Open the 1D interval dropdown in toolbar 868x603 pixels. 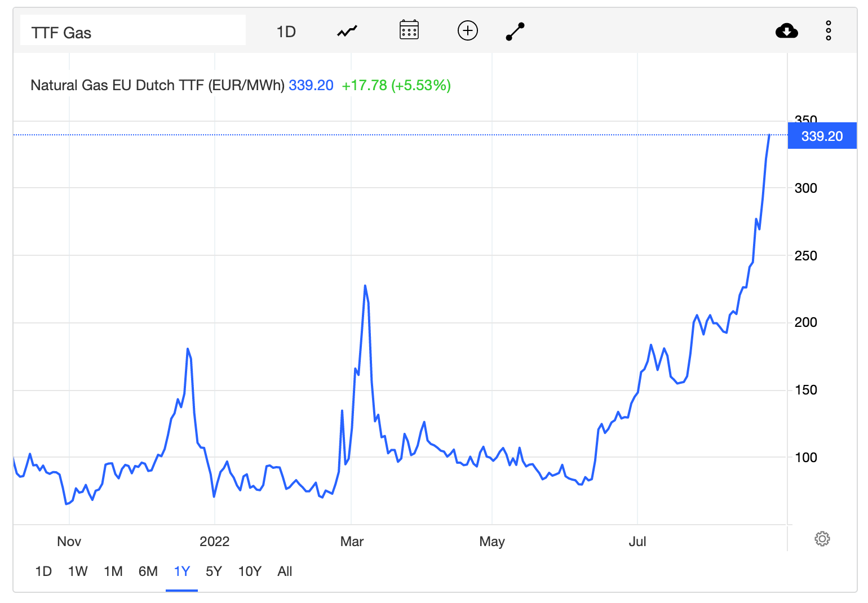tap(286, 32)
